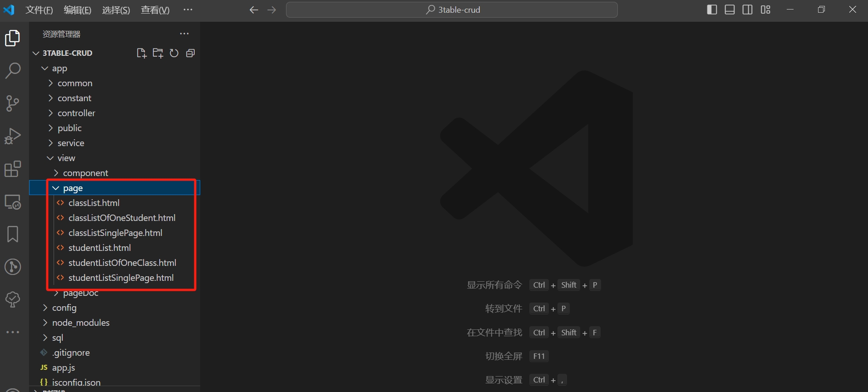This screenshot has width=868, height=392.
Task: Open the 查看(V) menu
Action: point(155,10)
